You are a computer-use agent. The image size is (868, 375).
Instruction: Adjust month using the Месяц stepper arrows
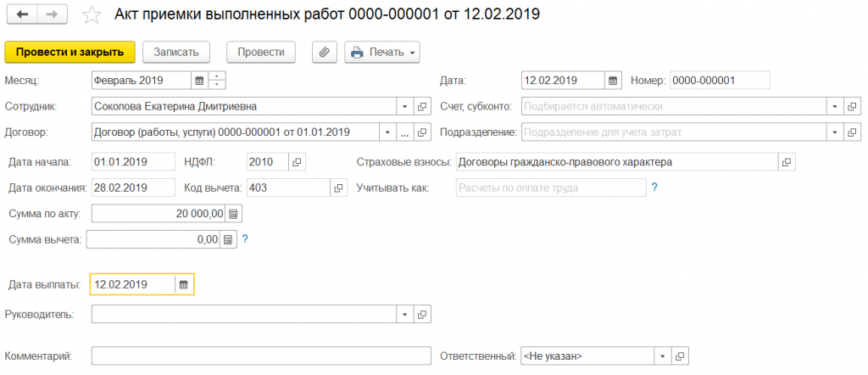(x=218, y=81)
